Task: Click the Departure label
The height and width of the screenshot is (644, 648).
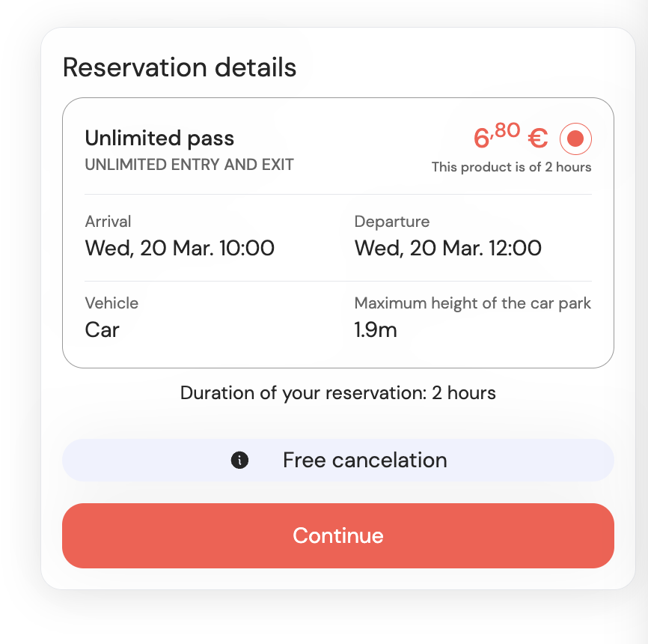Action: tap(392, 222)
